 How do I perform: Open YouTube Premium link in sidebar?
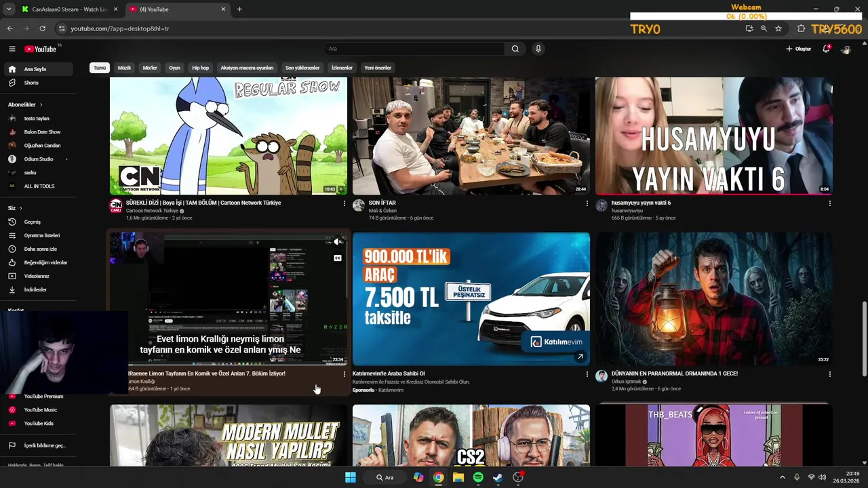tap(39, 396)
